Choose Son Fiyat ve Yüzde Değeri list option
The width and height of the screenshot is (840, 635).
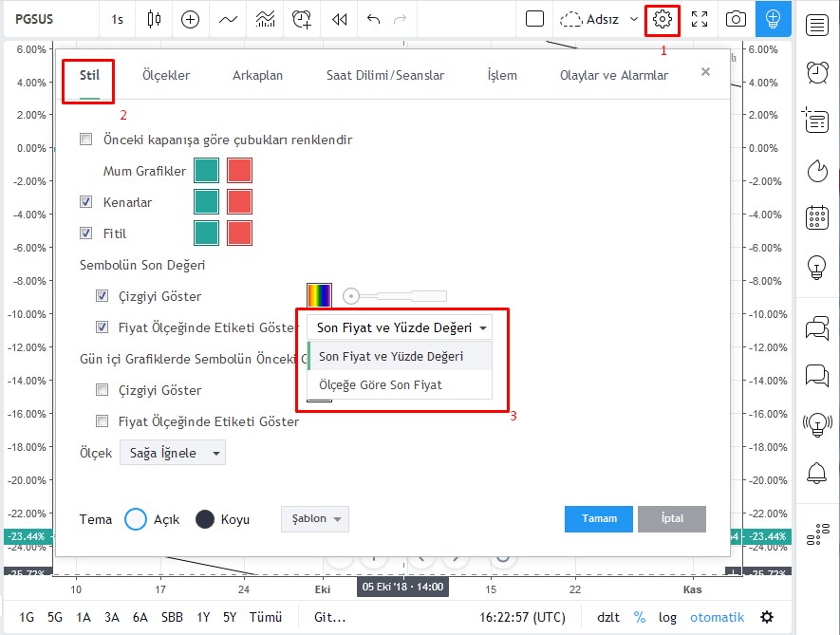(x=400, y=356)
